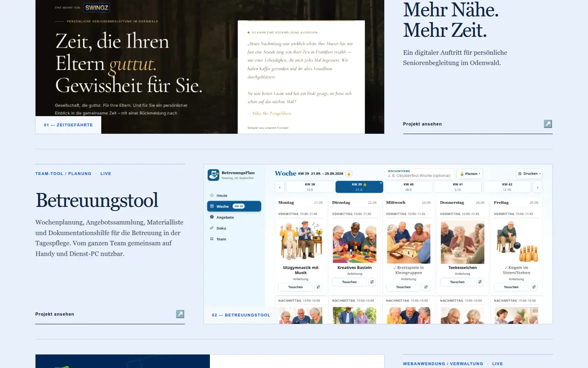588x368 pixels.
Task: Click 'Dienstag' day column header
Action: point(341,203)
